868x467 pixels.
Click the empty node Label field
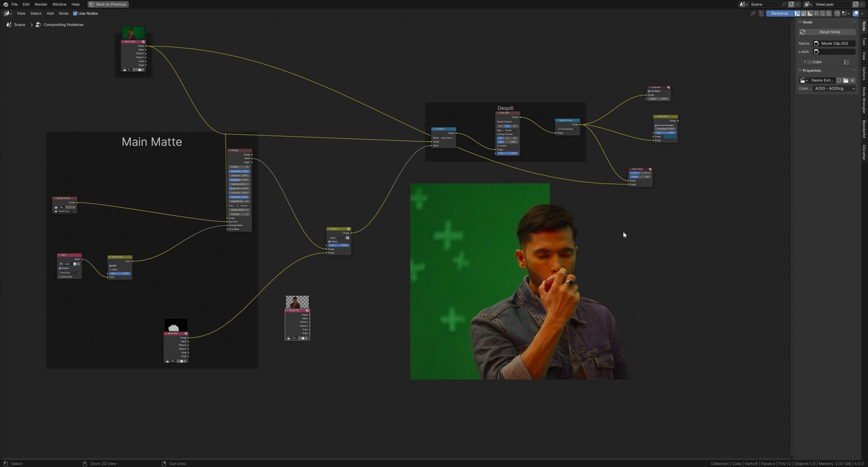[834, 52]
